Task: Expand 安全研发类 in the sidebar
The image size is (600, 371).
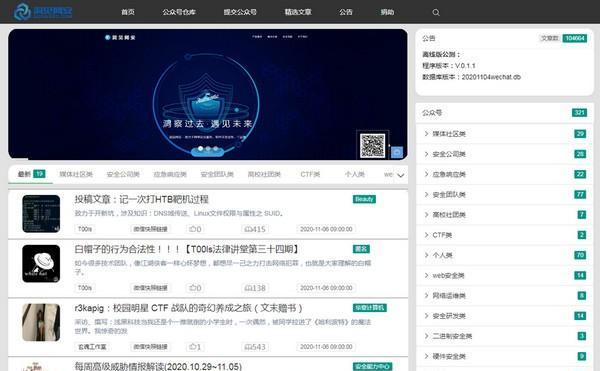Action: 505,316
